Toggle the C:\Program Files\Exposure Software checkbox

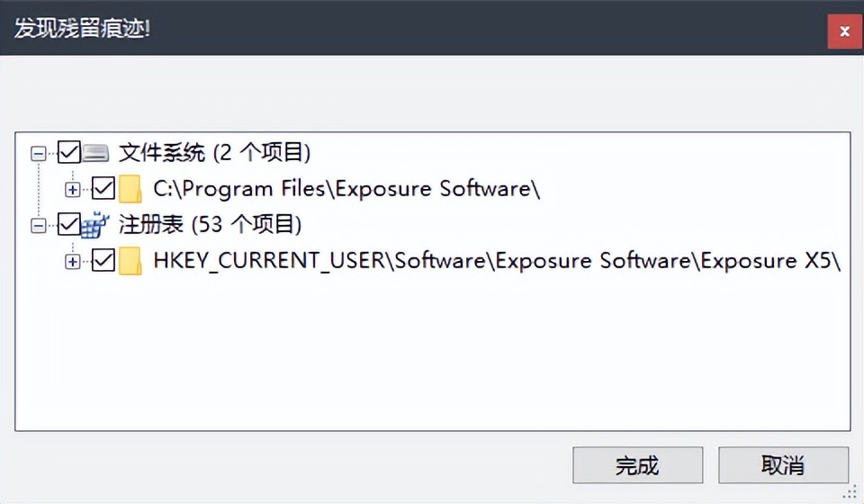point(103,189)
